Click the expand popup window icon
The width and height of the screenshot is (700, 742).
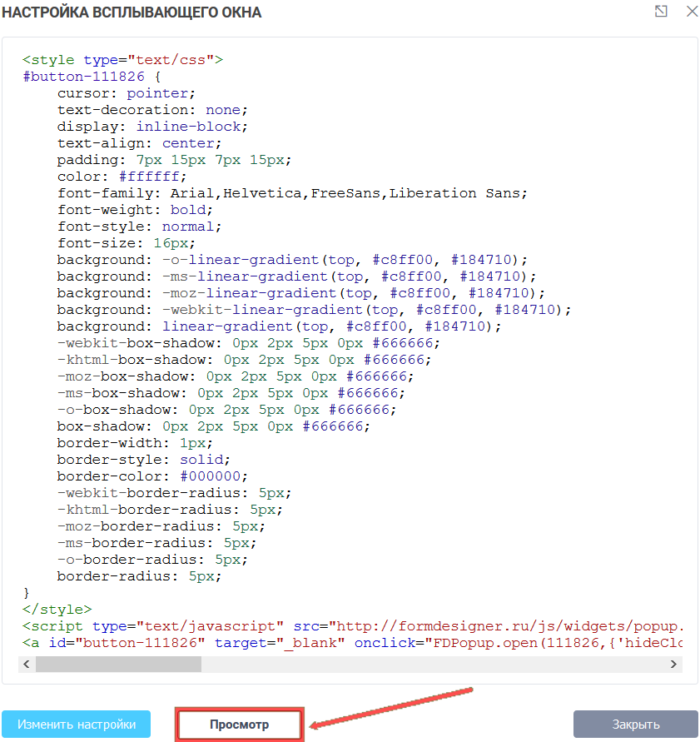coord(661,11)
